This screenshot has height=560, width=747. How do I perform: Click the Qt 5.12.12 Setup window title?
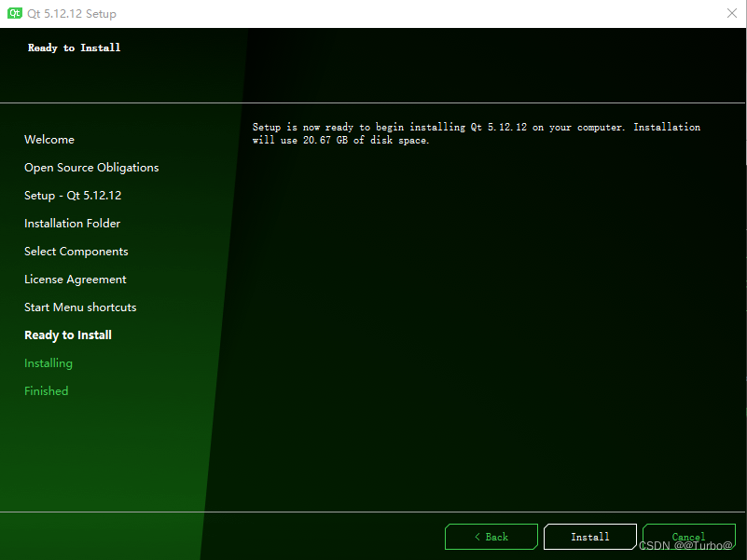click(x=72, y=14)
